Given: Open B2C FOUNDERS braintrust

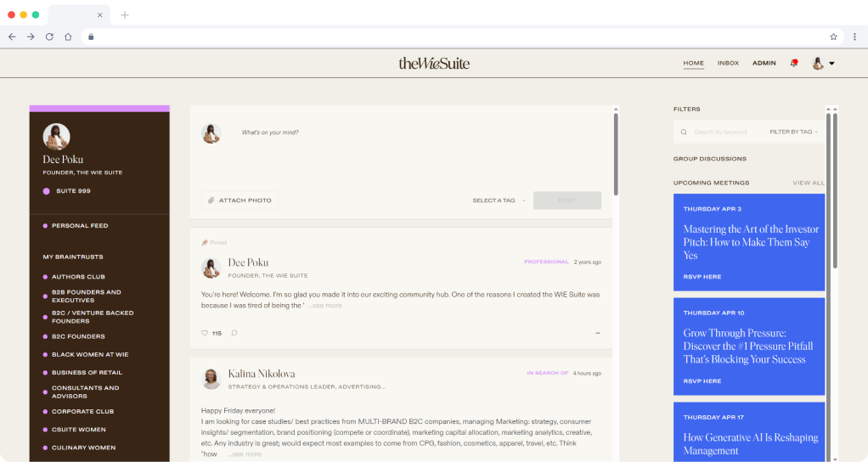Looking at the screenshot, I should 74,336.
